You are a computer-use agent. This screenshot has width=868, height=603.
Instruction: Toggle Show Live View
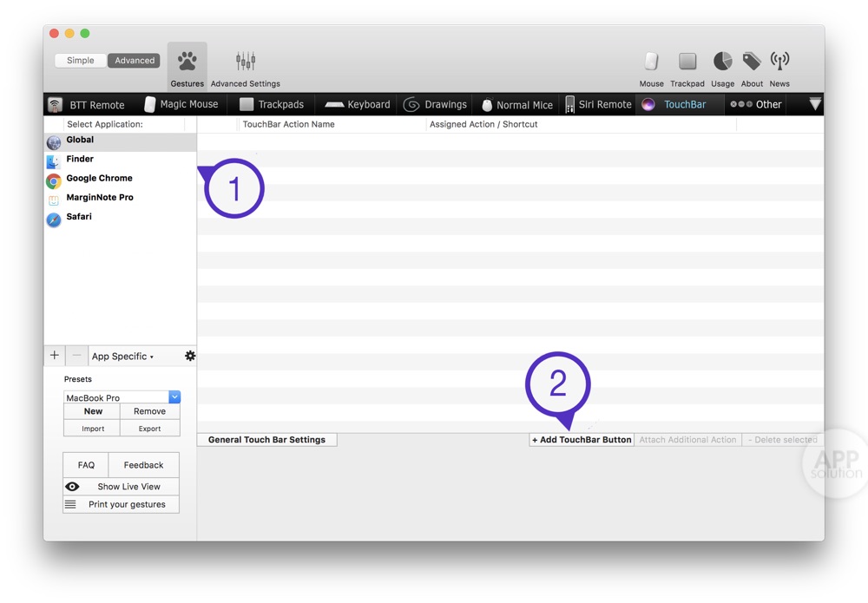(x=121, y=487)
